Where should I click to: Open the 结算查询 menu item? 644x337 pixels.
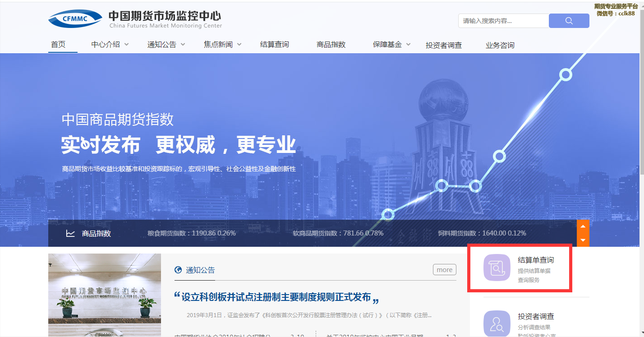tap(275, 44)
